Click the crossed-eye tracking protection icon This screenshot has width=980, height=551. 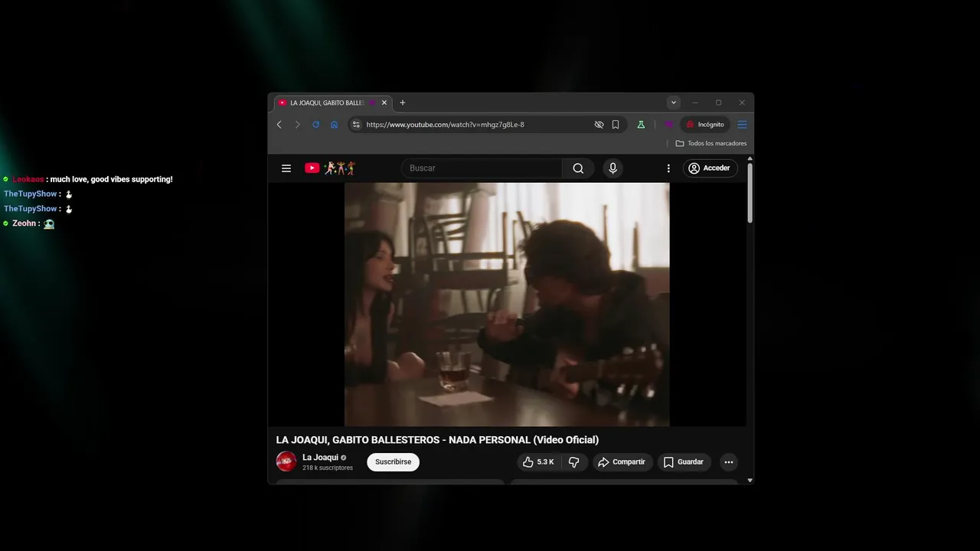(599, 125)
